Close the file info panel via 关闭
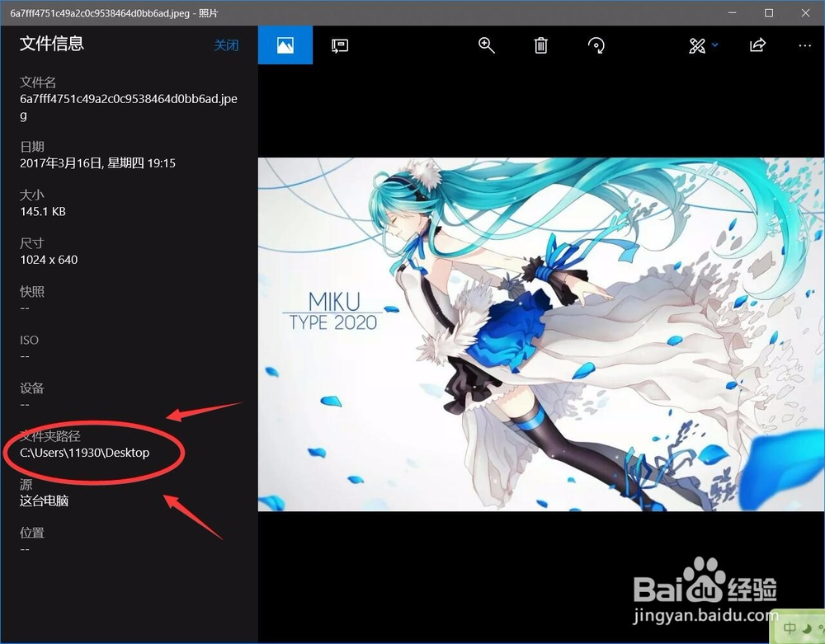Image resolution: width=825 pixels, height=644 pixels. [226, 45]
